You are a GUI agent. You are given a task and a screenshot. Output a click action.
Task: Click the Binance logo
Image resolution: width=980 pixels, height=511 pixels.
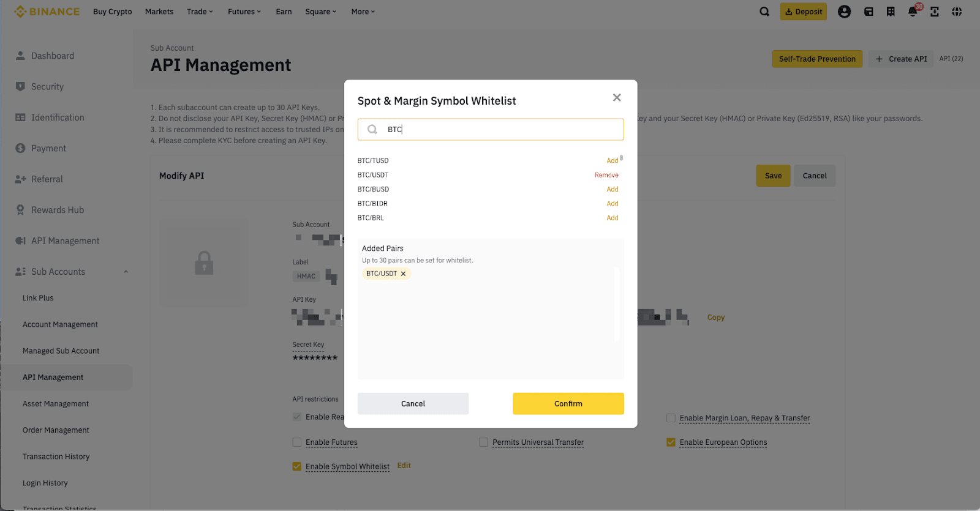(x=47, y=12)
